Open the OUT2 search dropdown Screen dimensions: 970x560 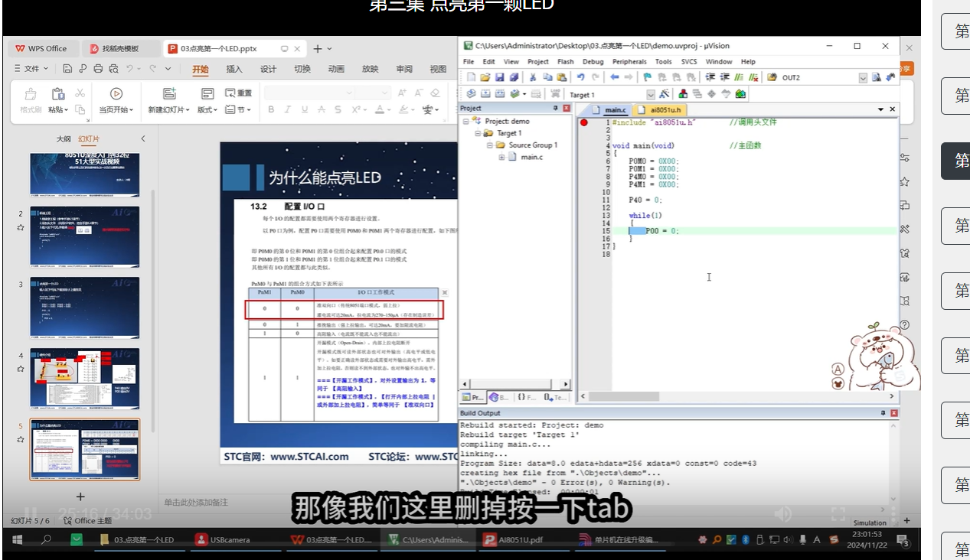point(863,78)
